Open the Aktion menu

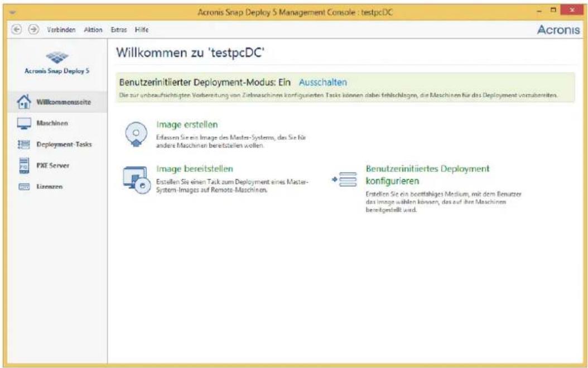coord(93,30)
